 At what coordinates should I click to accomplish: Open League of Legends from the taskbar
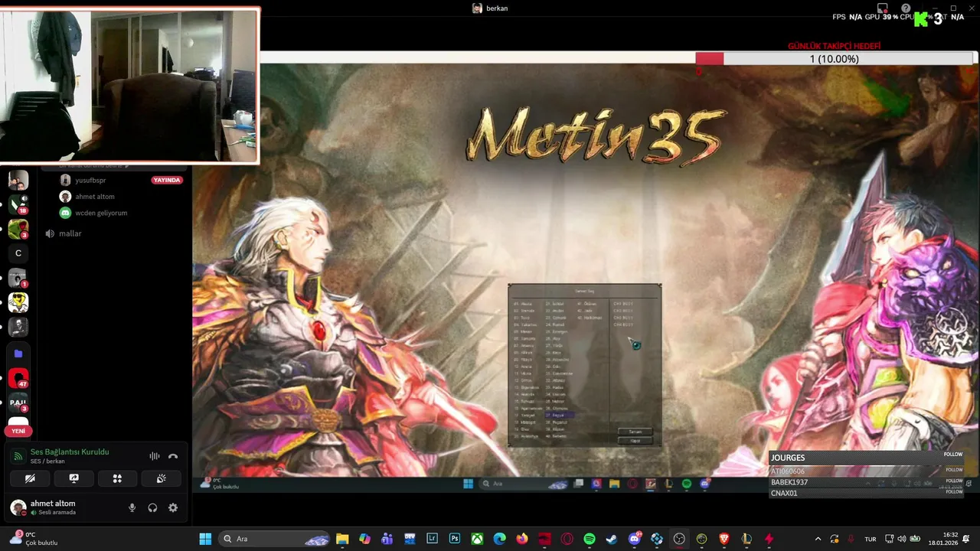pyautogui.click(x=746, y=539)
